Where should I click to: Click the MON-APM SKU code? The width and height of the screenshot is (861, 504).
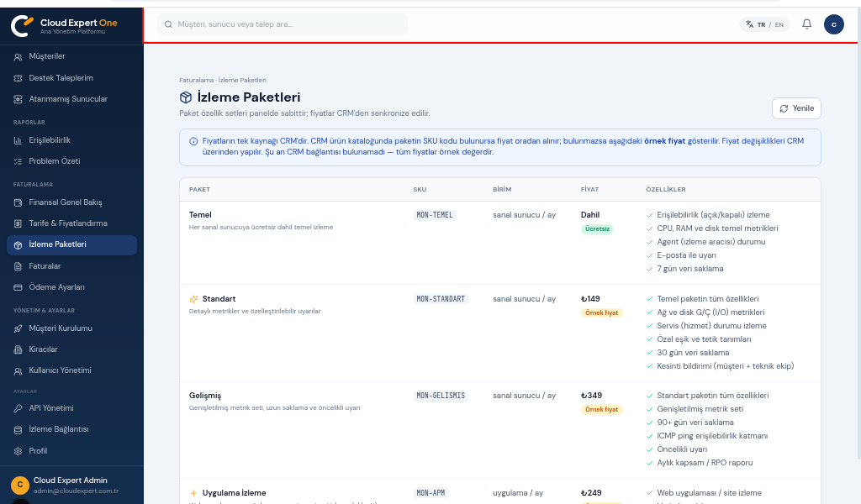point(430,493)
